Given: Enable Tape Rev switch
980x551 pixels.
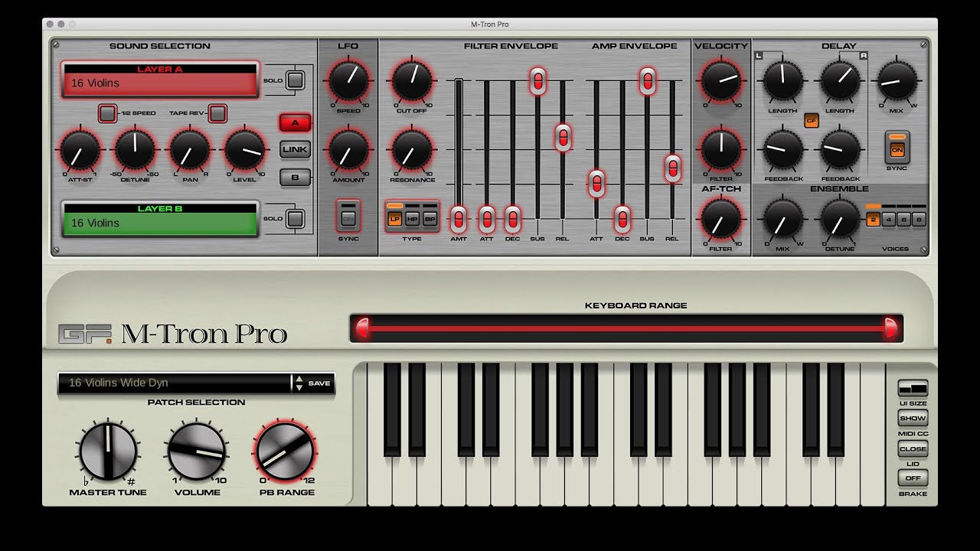Looking at the screenshot, I should point(218,113).
